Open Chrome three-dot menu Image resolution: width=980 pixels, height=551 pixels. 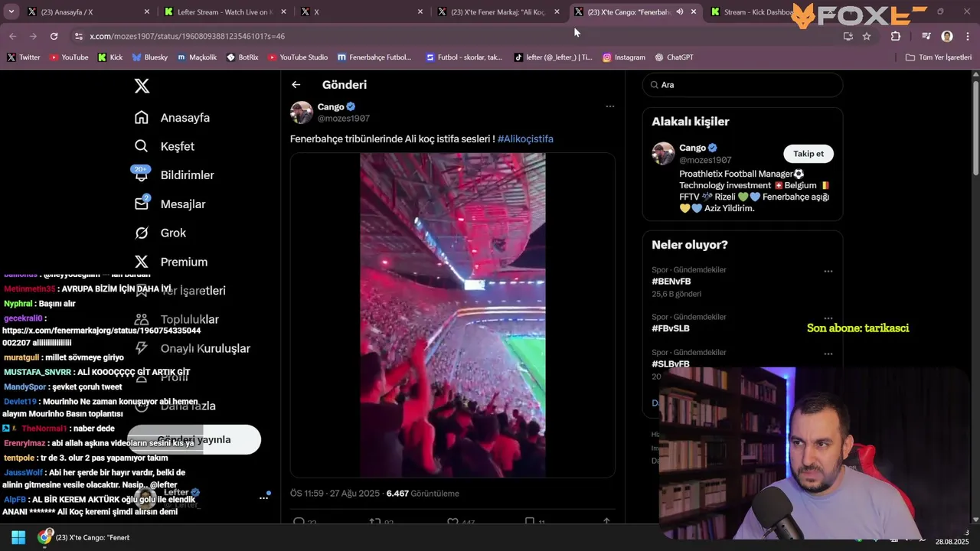966,36
